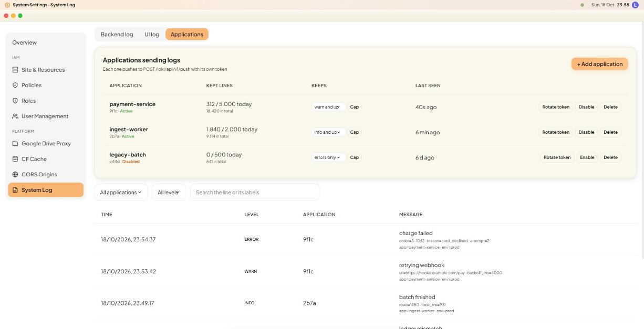Click the CORS Origins globe icon
The image size is (644, 329).
[x=15, y=174]
